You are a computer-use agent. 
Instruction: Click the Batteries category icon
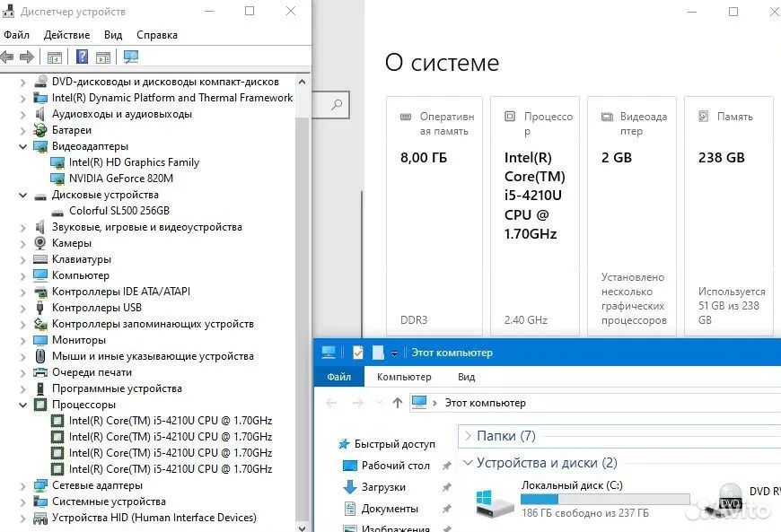[x=39, y=130]
